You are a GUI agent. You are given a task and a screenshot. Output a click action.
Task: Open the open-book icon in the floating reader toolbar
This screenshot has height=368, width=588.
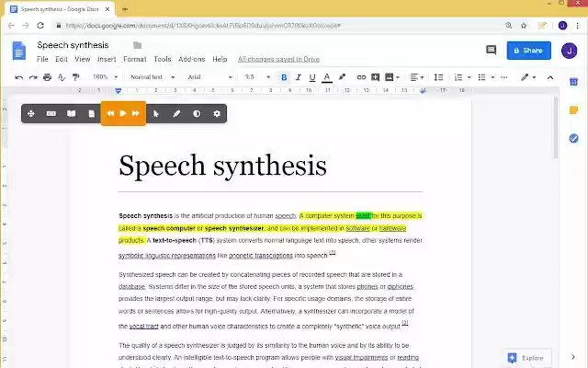(72, 113)
